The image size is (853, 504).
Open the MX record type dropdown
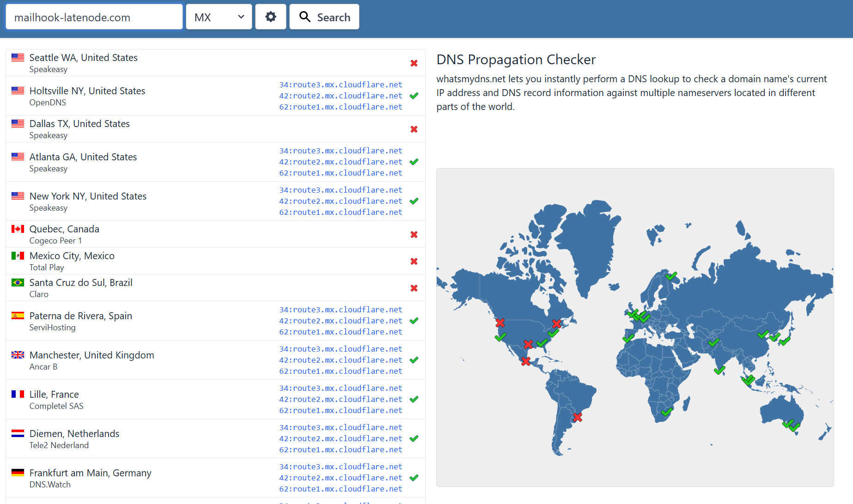pos(219,17)
